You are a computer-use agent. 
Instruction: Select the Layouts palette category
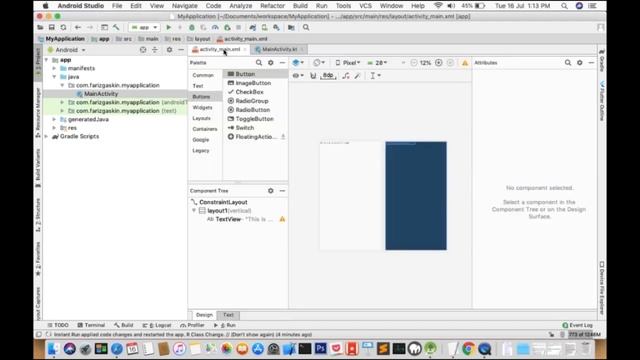(x=202, y=118)
